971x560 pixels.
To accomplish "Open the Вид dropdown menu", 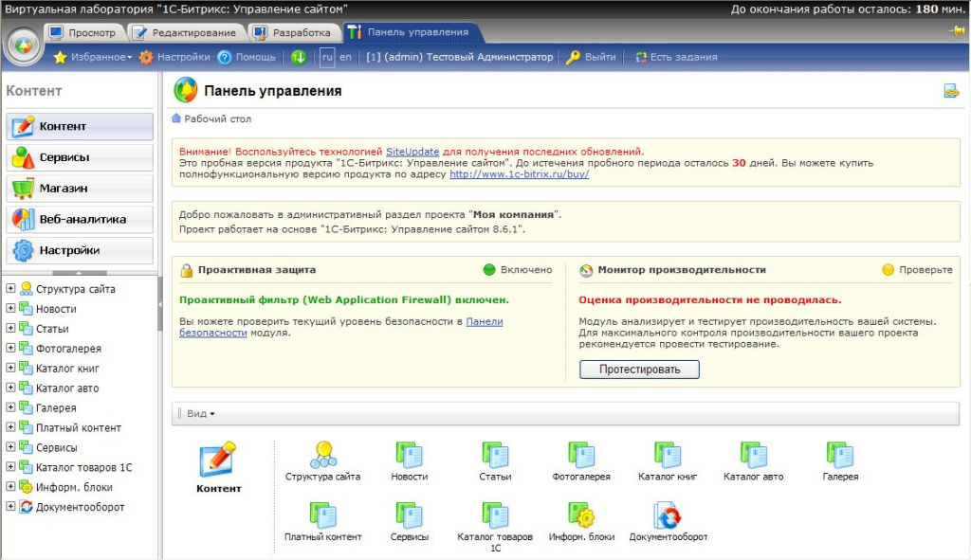I will pyautogui.click(x=201, y=413).
